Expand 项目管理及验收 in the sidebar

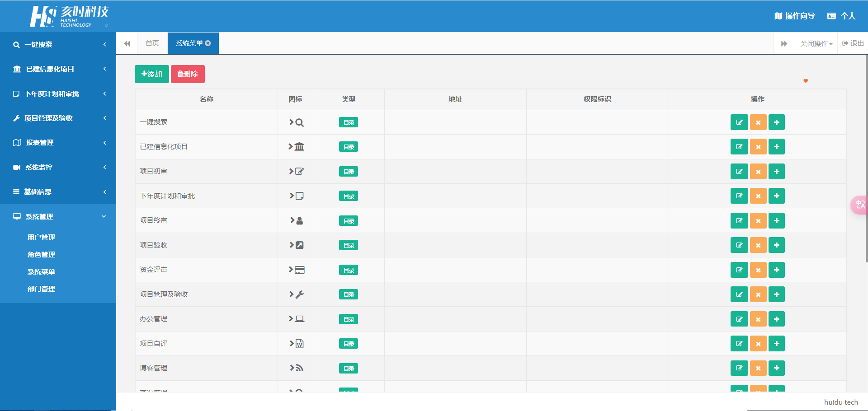[x=58, y=118]
